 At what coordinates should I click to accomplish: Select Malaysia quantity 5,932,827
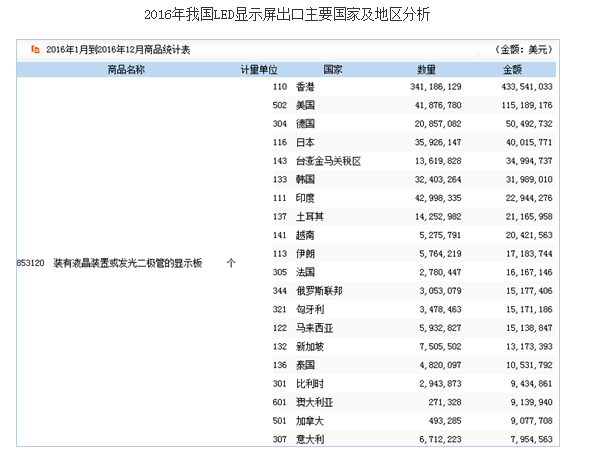[440, 328]
